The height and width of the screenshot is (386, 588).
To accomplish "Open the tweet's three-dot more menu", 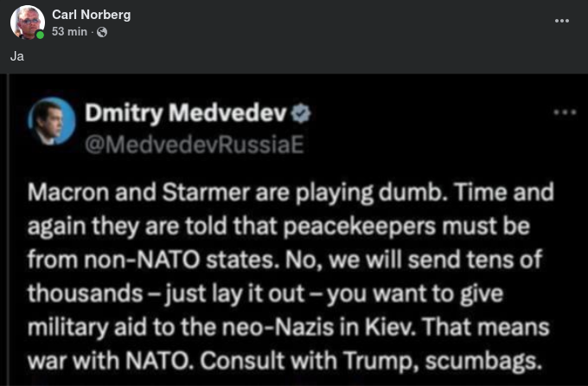I will click(563, 113).
